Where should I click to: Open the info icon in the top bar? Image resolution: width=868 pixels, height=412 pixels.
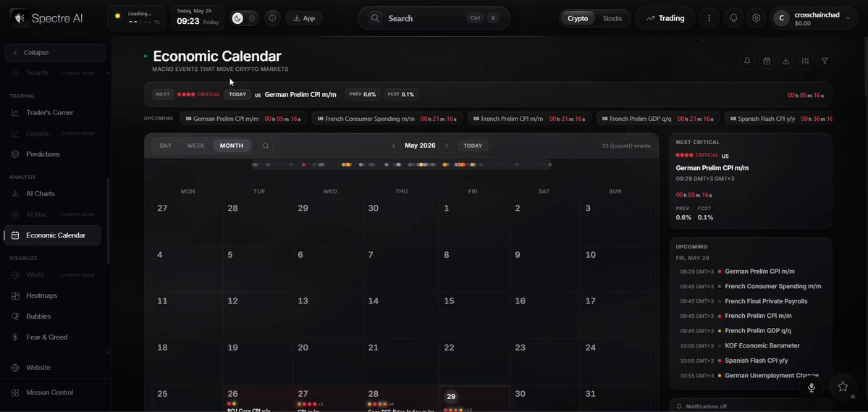click(272, 18)
